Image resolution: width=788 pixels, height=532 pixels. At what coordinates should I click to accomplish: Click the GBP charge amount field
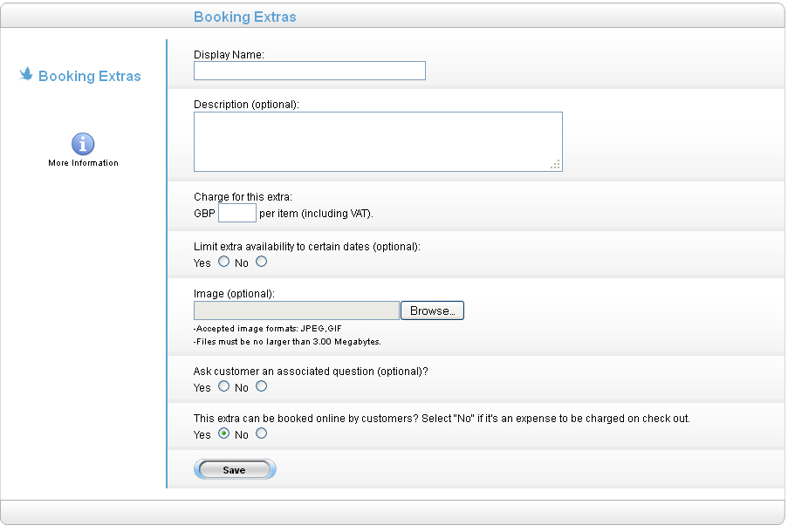tap(236, 213)
